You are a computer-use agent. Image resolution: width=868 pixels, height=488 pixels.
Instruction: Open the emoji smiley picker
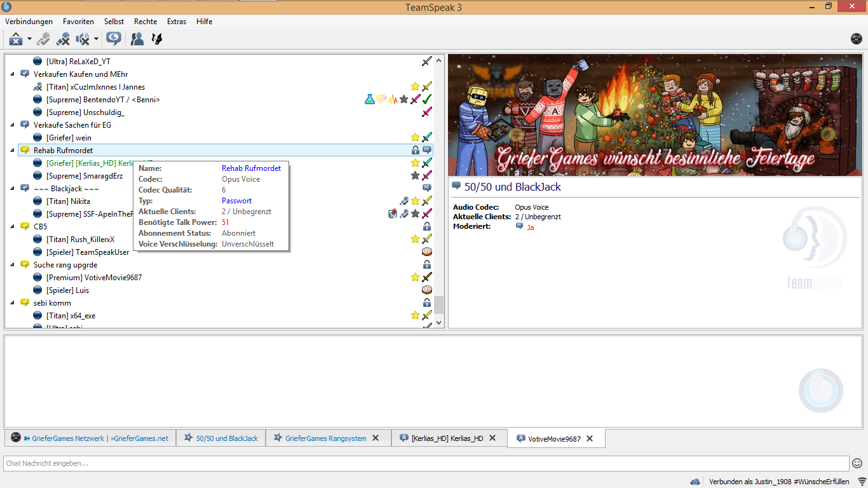(x=857, y=463)
